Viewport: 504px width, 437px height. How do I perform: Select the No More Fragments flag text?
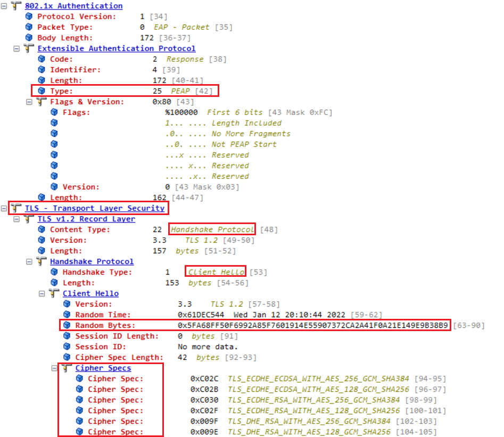[251, 134]
